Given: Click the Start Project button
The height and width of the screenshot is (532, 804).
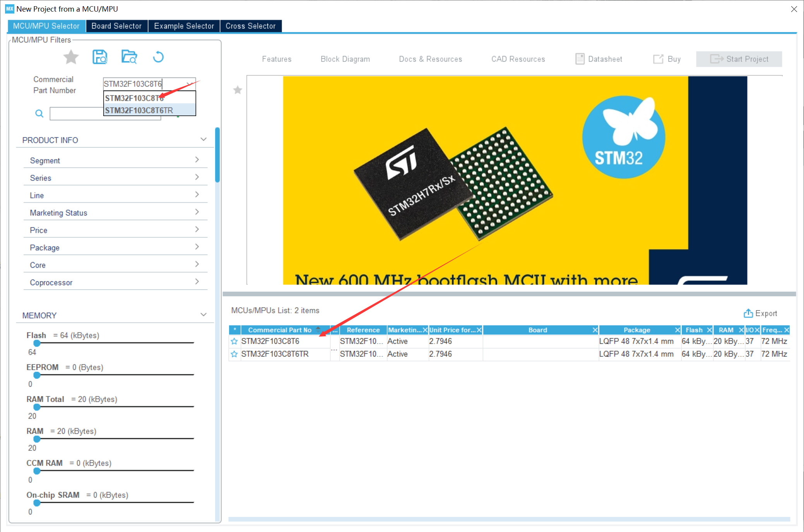Looking at the screenshot, I should (x=739, y=59).
